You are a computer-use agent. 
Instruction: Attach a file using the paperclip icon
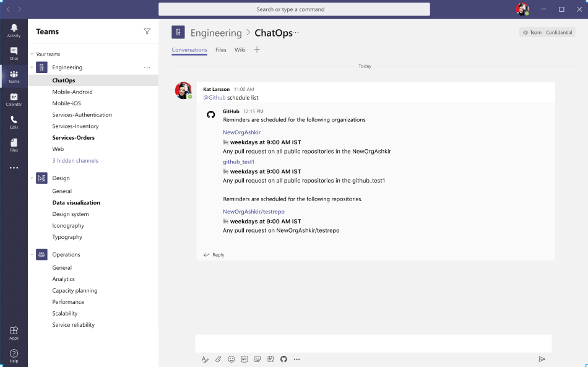218,359
